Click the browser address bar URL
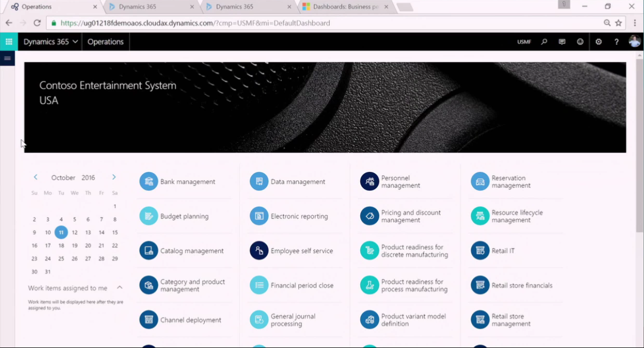This screenshot has height=348, width=644. 195,23
